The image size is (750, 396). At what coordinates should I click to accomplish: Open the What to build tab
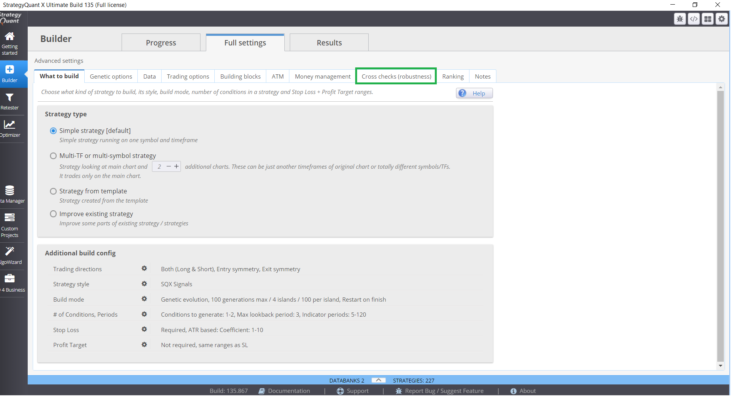[59, 76]
